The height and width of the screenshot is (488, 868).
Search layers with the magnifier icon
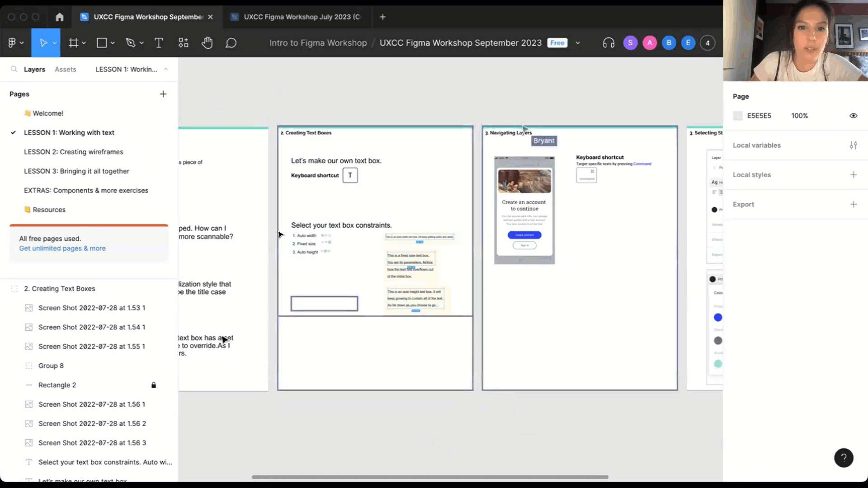coord(14,69)
